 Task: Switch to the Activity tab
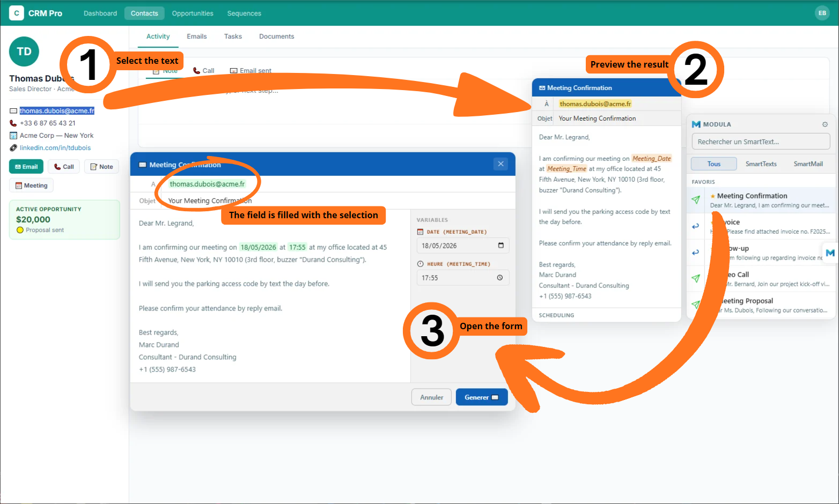tap(158, 36)
